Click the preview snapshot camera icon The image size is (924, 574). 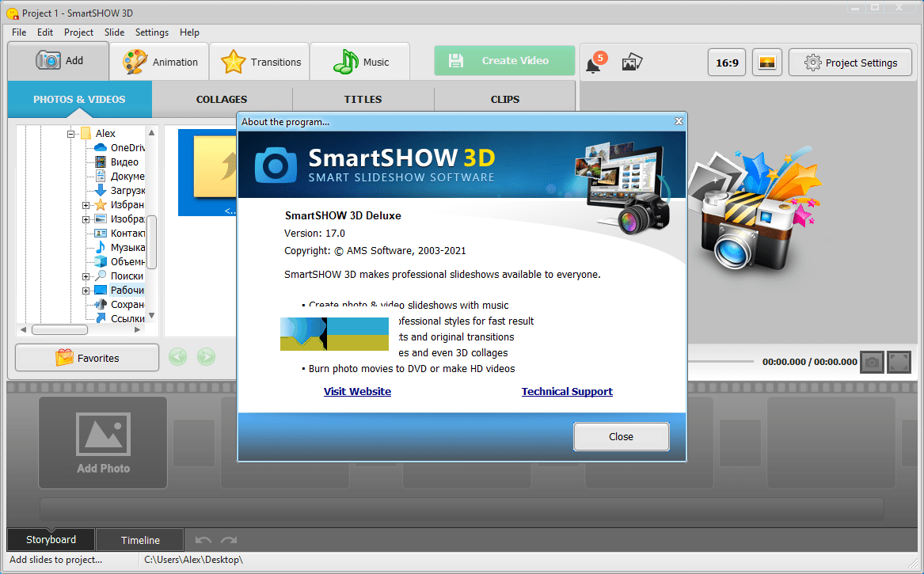pos(872,362)
